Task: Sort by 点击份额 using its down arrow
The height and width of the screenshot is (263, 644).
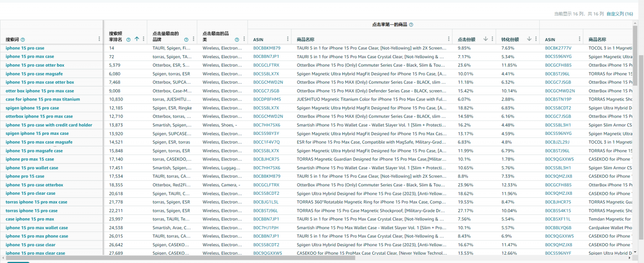Action: [x=486, y=39]
